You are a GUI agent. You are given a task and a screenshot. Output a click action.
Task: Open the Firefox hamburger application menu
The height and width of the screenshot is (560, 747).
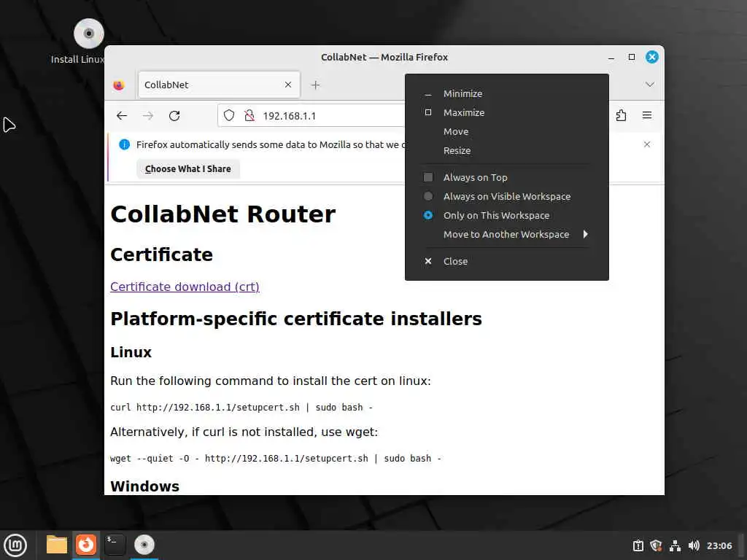pyautogui.click(x=647, y=115)
